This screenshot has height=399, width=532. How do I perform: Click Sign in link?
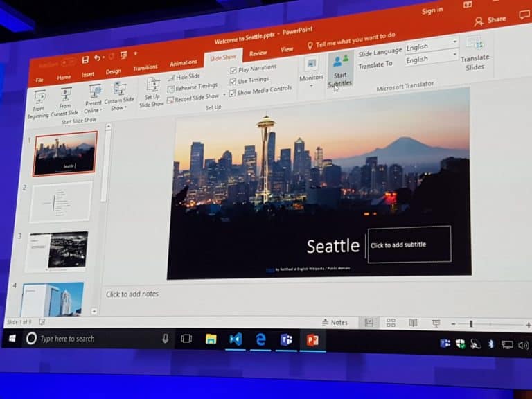432,10
